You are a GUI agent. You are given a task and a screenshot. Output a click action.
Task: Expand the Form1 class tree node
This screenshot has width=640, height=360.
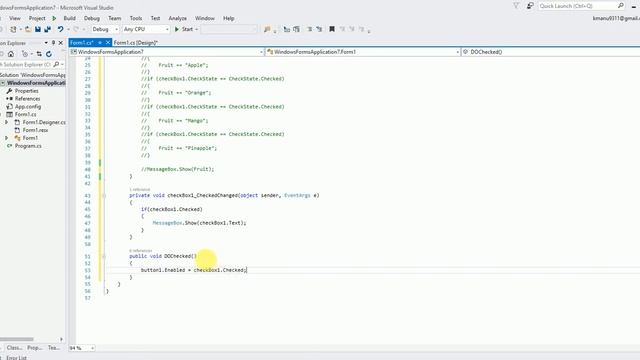click(x=7, y=138)
